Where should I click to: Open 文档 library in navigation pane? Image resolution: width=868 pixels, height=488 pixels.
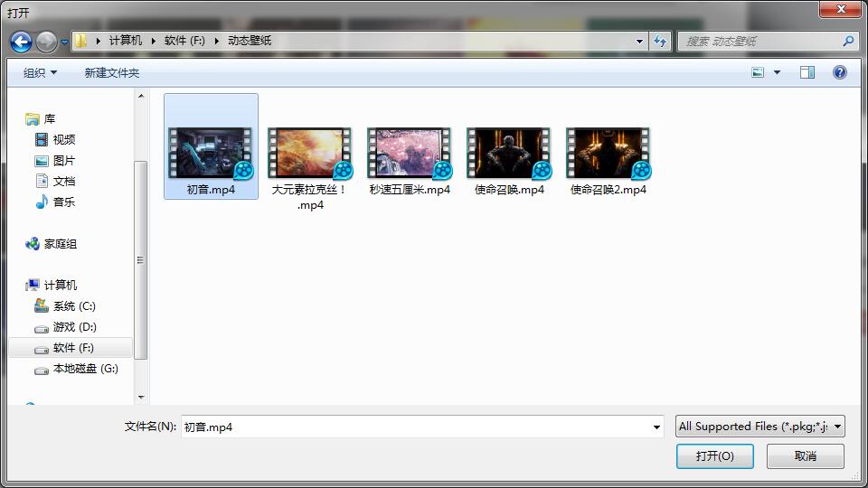pos(64,181)
